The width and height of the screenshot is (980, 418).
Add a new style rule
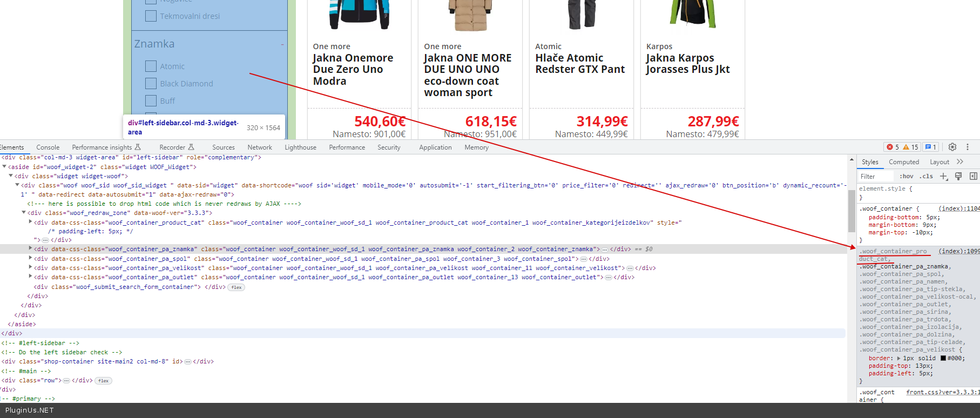coord(943,176)
